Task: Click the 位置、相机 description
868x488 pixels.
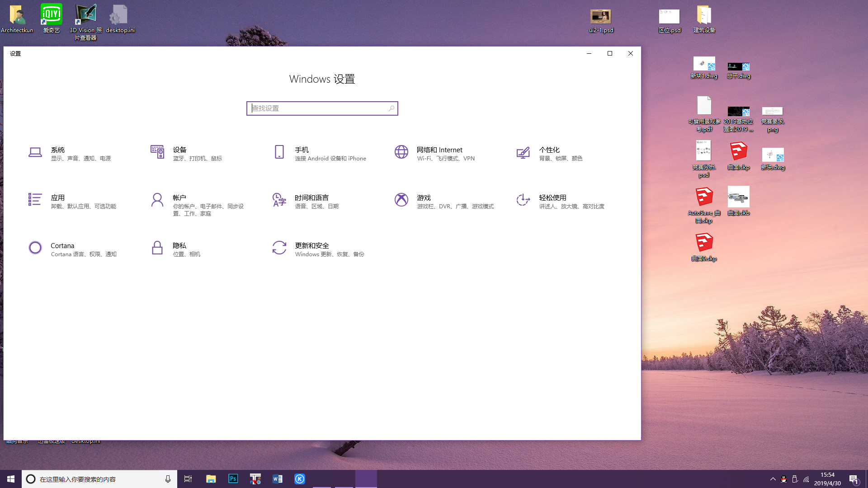Action: click(x=187, y=254)
